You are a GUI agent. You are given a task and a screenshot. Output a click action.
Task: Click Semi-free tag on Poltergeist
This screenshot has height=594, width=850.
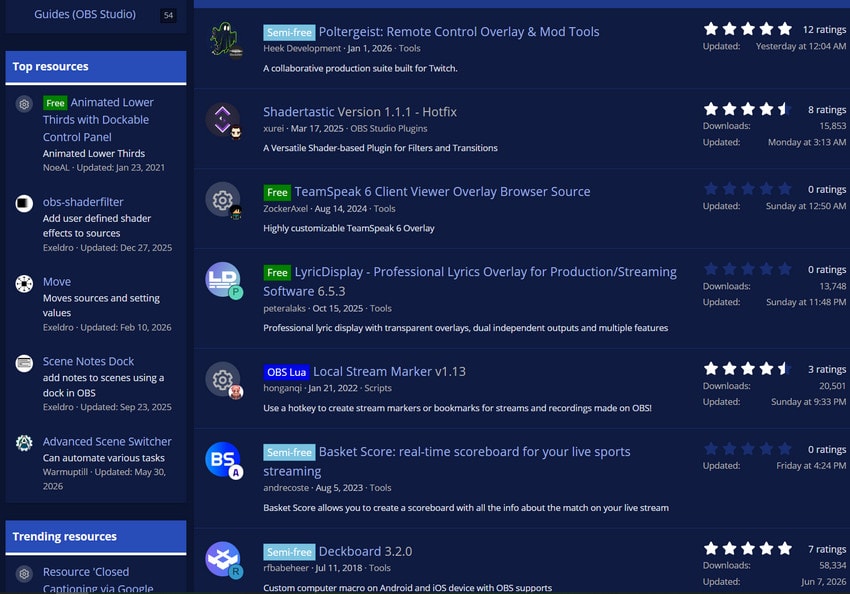(289, 33)
